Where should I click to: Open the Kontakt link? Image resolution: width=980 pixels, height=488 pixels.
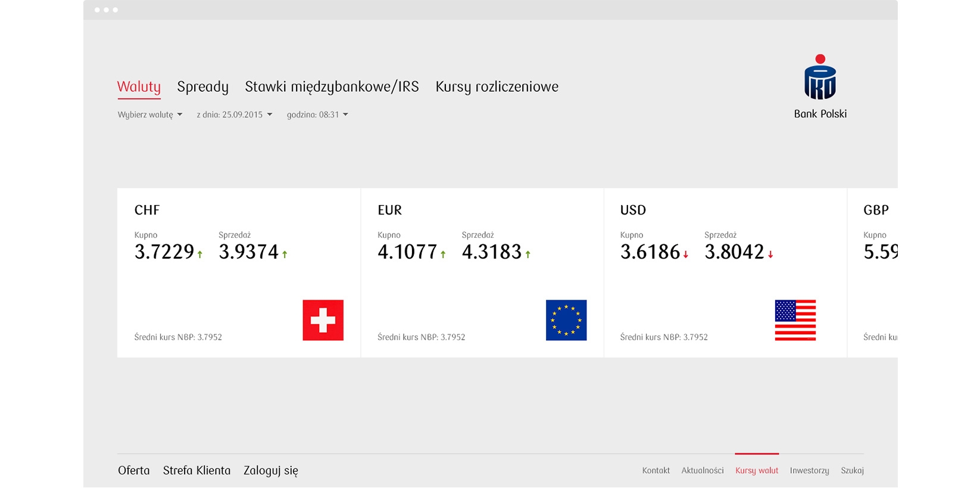tap(656, 471)
